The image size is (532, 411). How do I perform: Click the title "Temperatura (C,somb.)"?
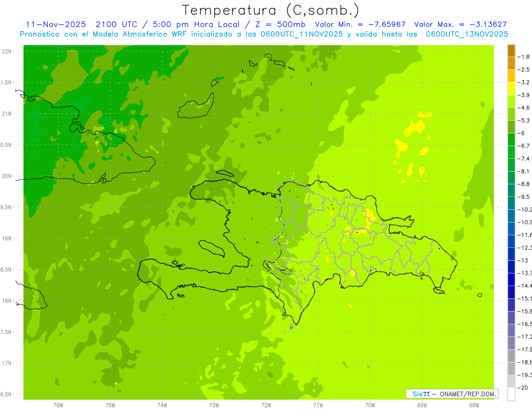coord(270,10)
